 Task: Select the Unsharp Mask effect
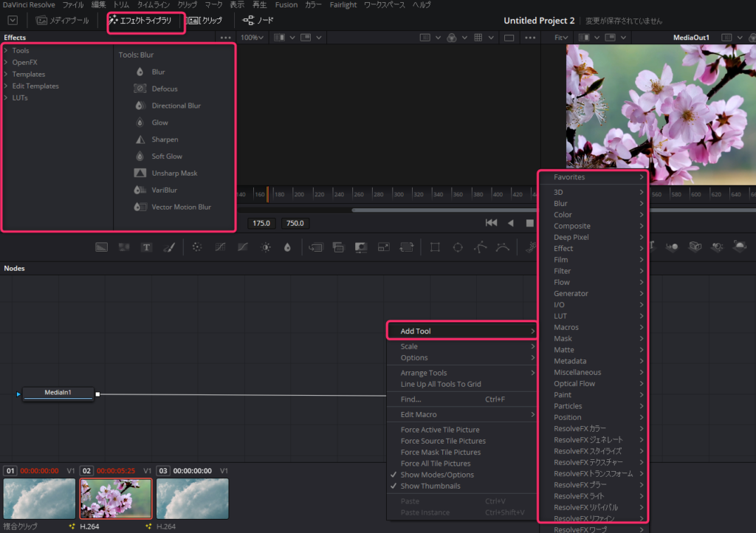point(173,173)
